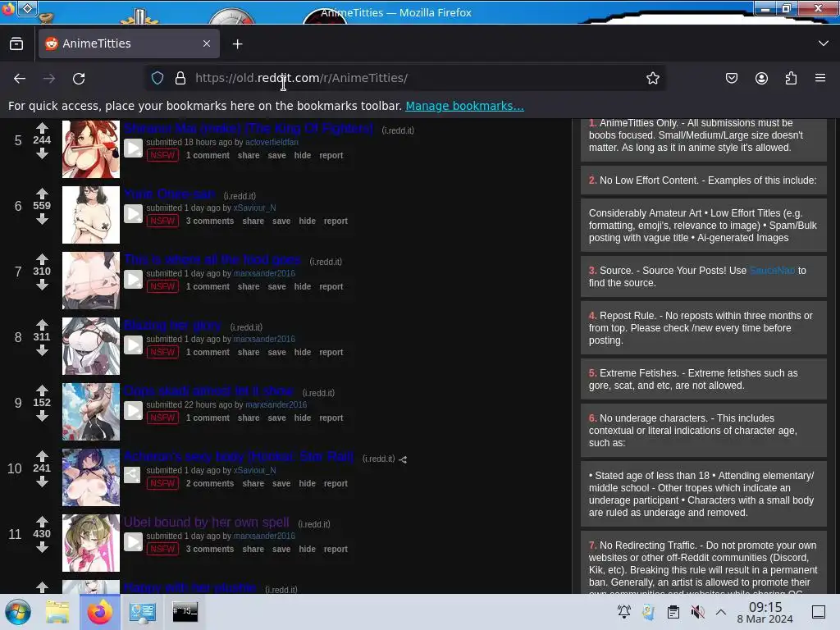Open author link acloverfieldfan
The width and height of the screenshot is (840, 630).
pyautogui.click(x=272, y=142)
